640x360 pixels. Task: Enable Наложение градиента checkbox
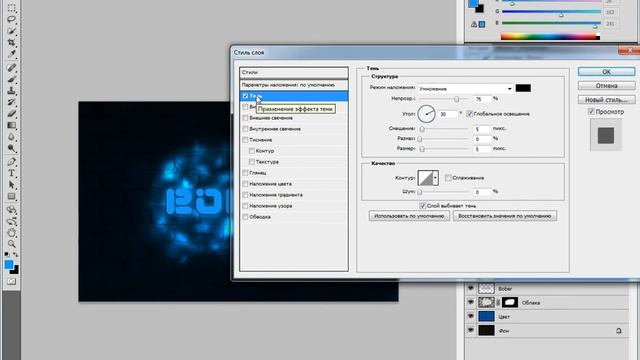click(245, 195)
